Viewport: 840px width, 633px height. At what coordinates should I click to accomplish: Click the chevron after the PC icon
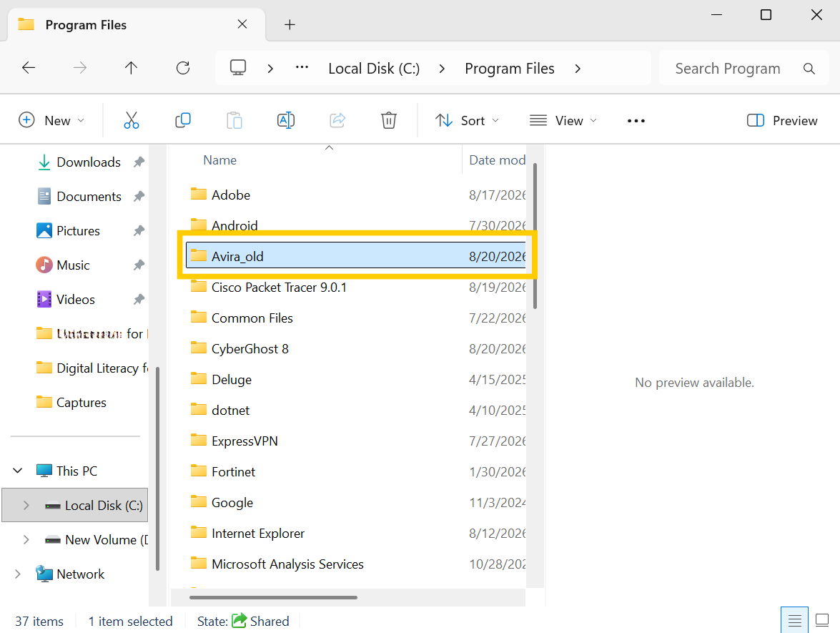(x=270, y=69)
